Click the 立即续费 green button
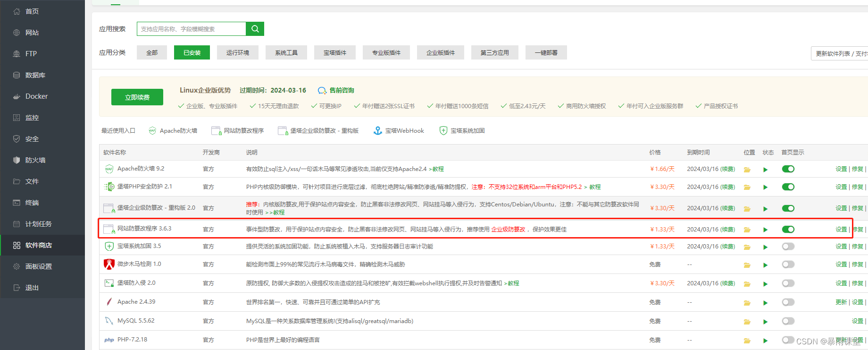 [137, 97]
